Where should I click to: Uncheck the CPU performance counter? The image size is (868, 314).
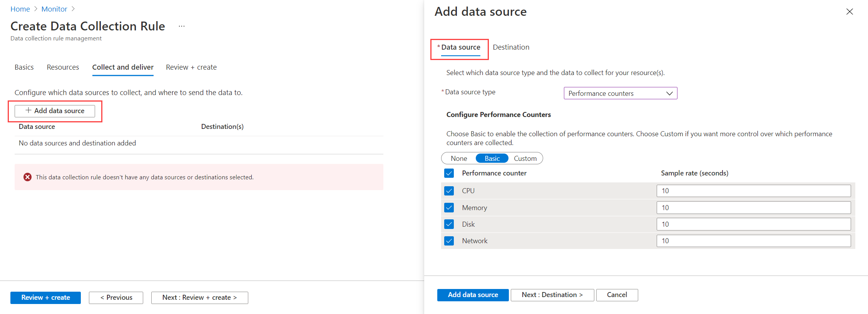(449, 191)
